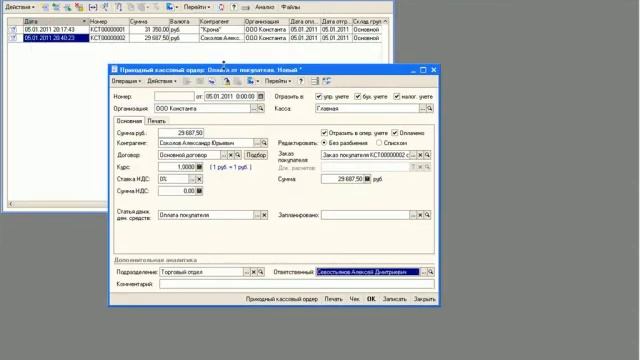Click the Соколов Алекс. cell in list

click(221, 38)
